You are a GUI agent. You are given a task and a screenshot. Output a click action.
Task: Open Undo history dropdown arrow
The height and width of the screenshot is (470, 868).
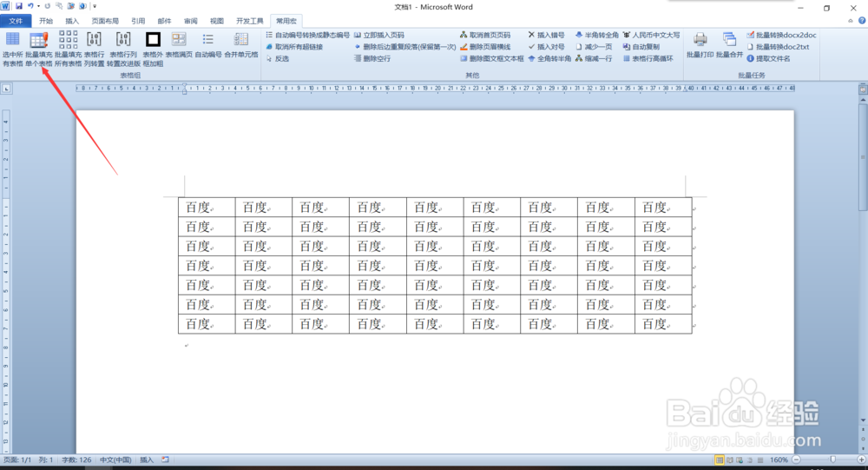tap(38, 6)
